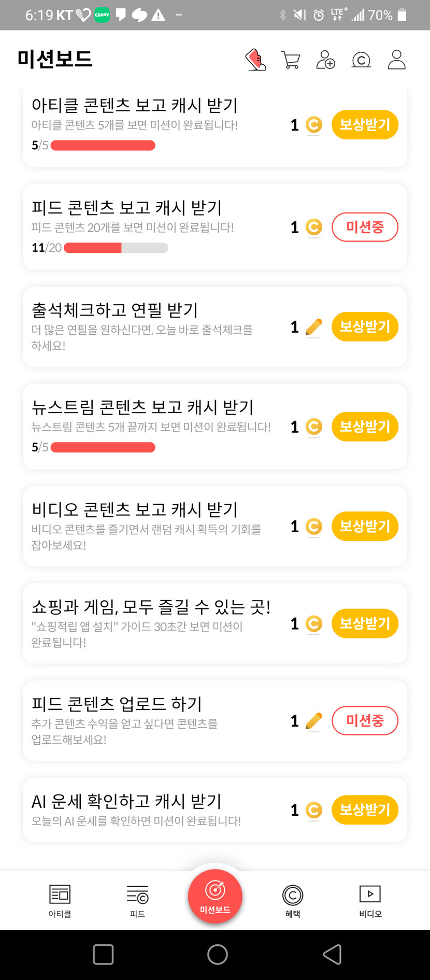This screenshot has width=430, height=980.
Task: Switch to the 아티클 tab
Action: point(60,901)
